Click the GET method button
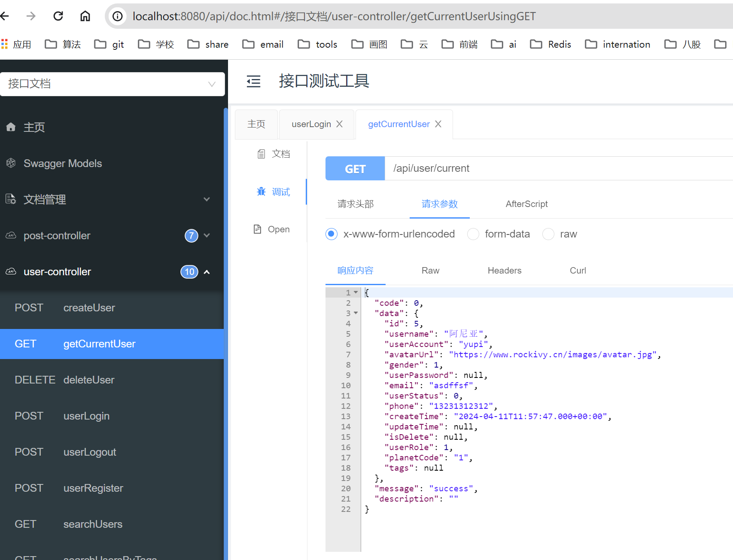The height and width of the screenshot is (560, 733). point(355,168)
